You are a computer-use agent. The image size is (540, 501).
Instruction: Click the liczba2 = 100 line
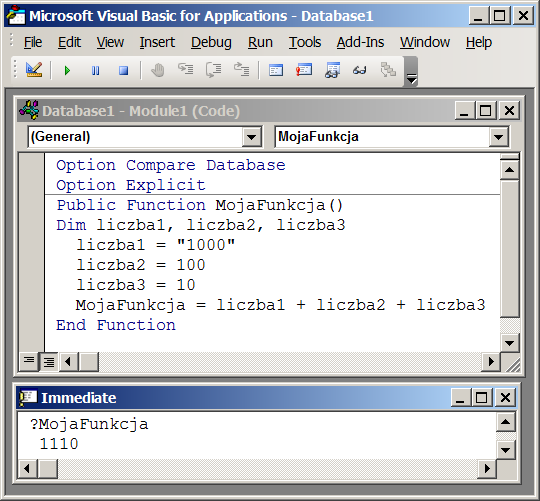point(141,265)
